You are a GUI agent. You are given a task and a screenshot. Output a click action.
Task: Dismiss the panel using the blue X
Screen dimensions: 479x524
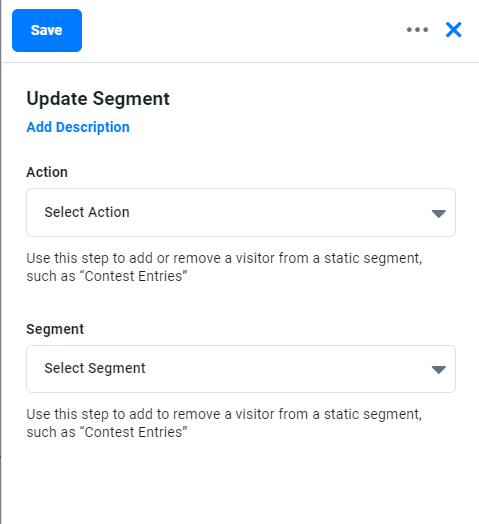click(454, 30)
